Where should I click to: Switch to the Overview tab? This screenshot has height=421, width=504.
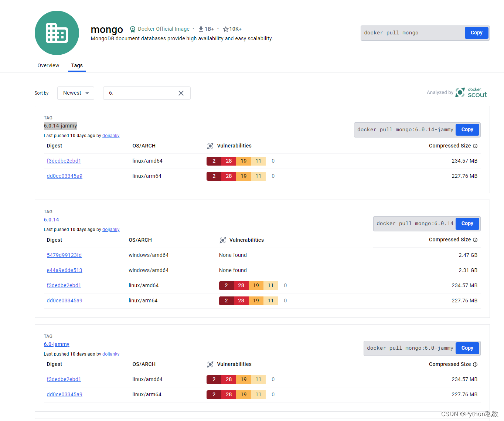click(x=48, y=65)
